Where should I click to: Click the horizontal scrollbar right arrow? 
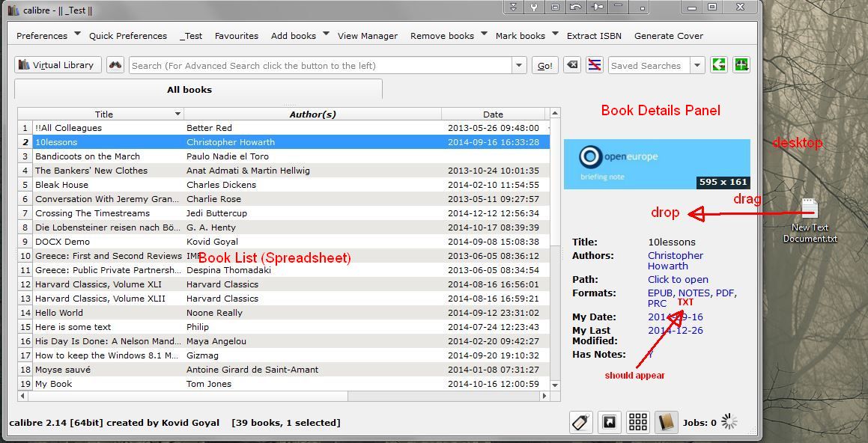544,396
